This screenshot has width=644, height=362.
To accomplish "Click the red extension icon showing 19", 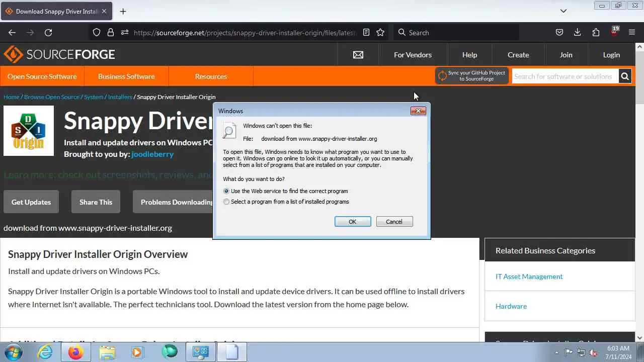I will pyautogui.click(x=614, y=32).
